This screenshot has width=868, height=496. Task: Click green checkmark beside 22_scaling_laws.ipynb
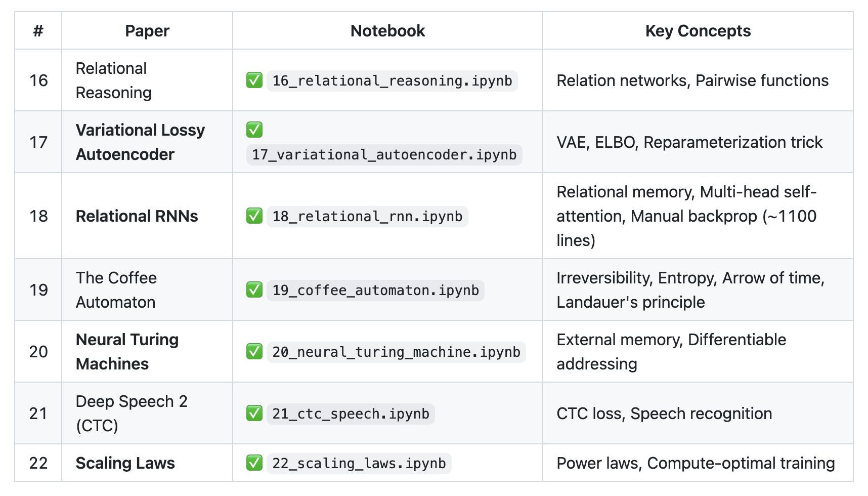pyautogui.click(x=254, y=463)
